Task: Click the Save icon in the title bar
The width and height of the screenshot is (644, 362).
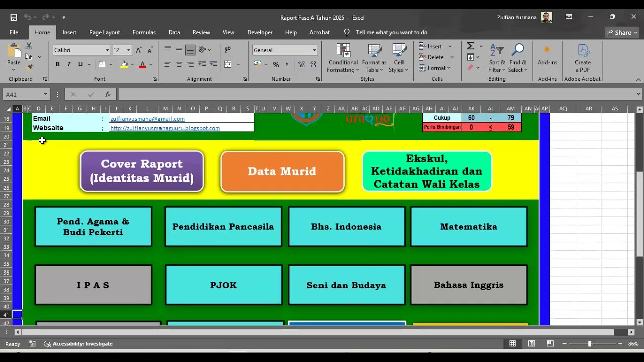Action: pyautogui.click(x=14, y=17)
